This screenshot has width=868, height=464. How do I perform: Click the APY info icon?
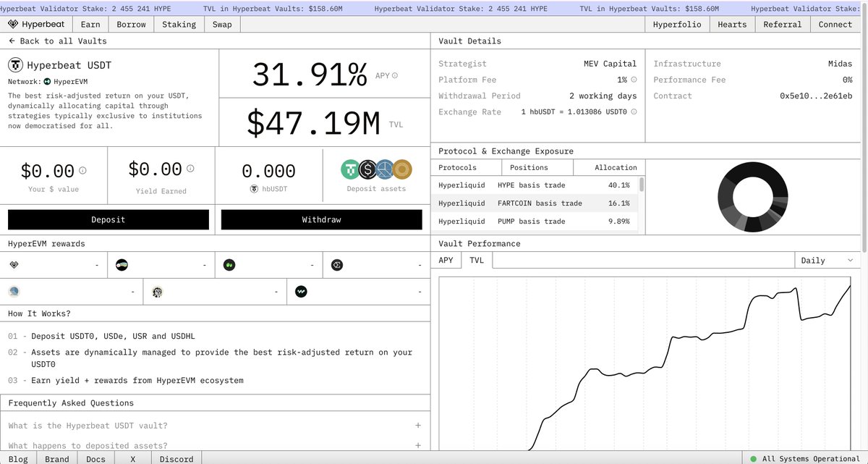(x=395, y=75)
